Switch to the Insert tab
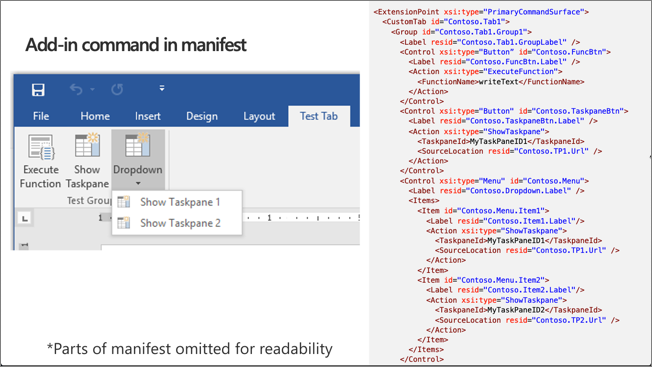 148,116
